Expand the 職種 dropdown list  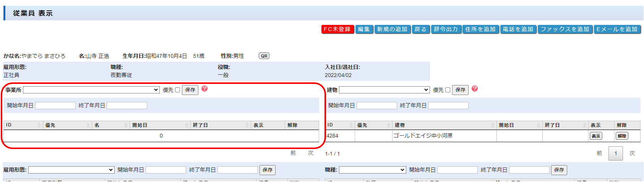coord(372,170)
